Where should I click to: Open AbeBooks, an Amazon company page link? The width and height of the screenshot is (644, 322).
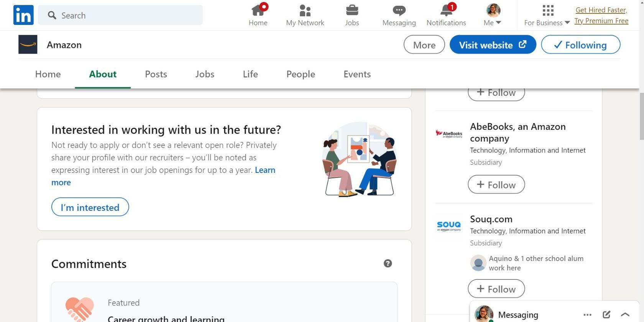click(x=518, y=132)
